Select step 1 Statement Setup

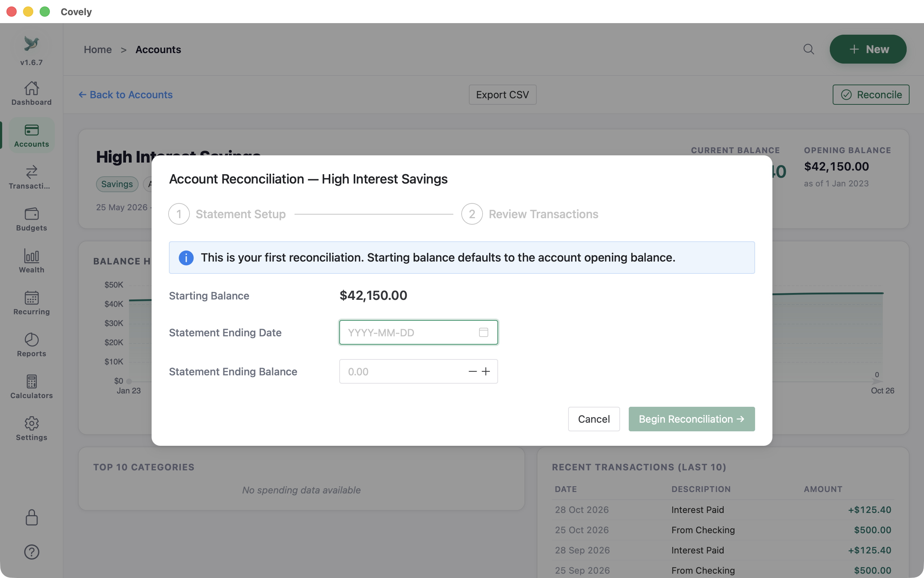[227, 214]
